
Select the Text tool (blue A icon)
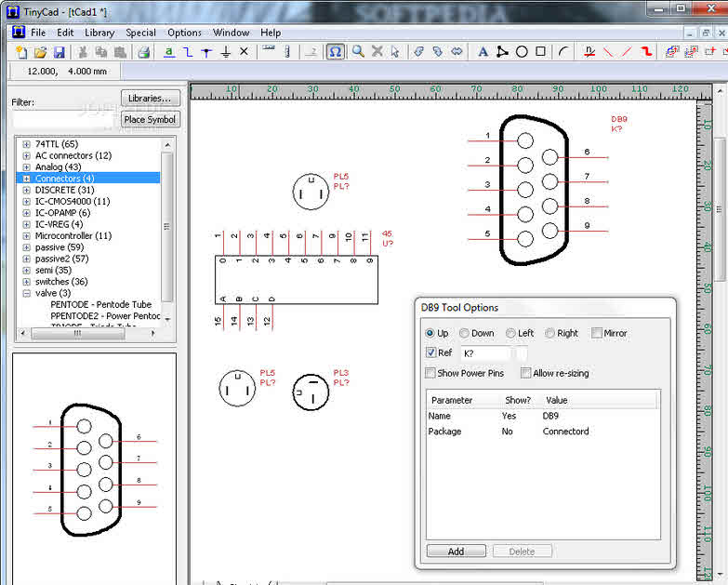tap(483, 51)
